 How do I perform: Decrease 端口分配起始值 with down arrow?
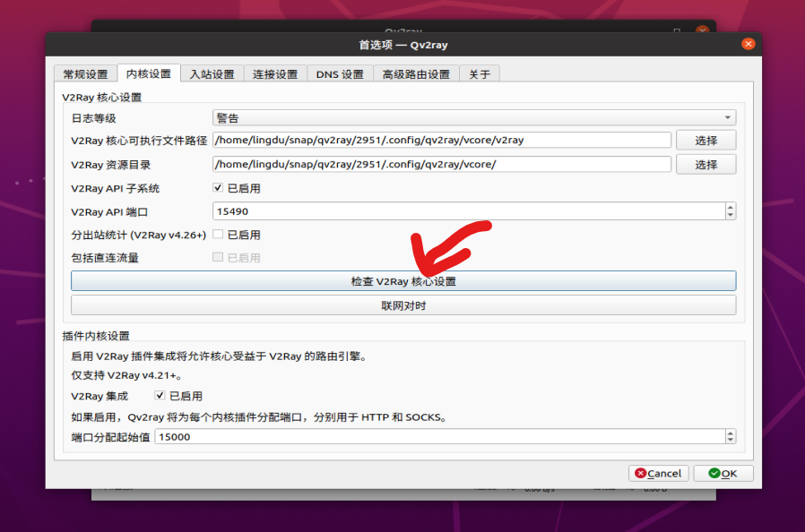coord(731,441)
